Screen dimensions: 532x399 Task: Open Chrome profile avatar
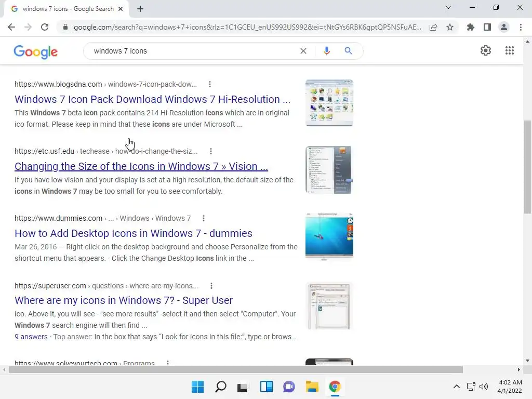coord(504,27)
